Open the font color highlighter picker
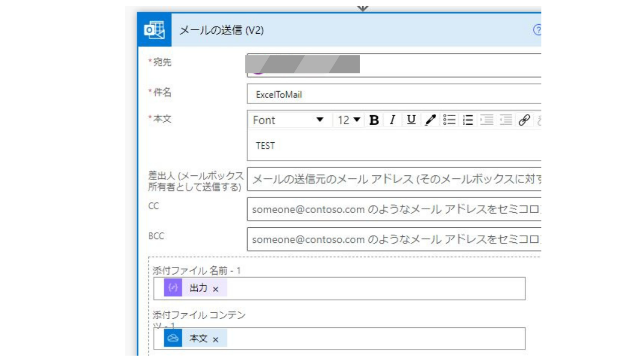Viewport: 644px width, 362px height. [x=430, y=120]
